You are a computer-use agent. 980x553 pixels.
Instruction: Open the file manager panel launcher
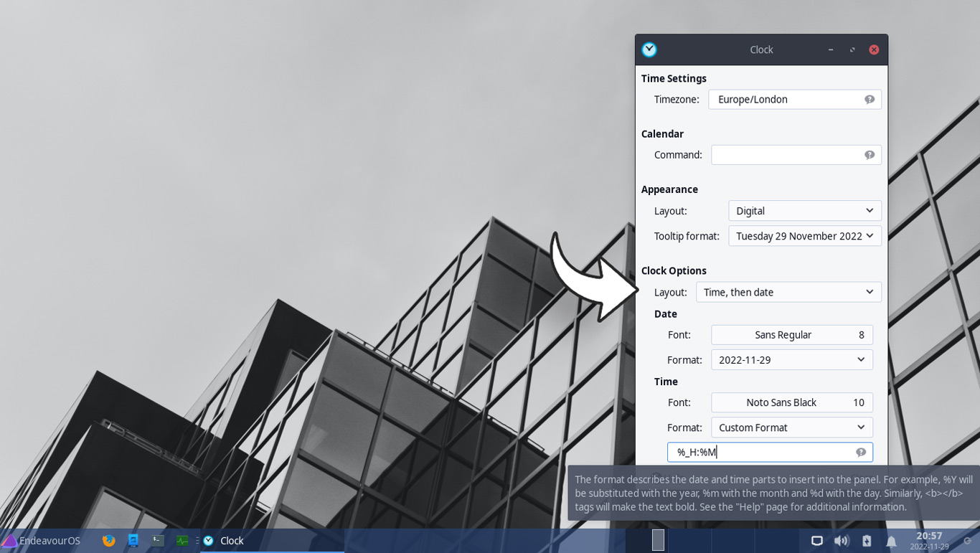[x=133, y=541]
